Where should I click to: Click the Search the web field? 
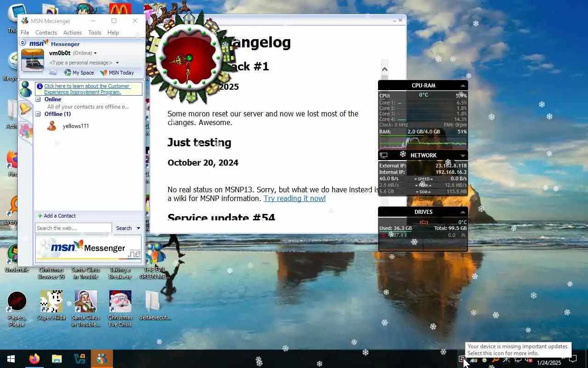point(73,228)
